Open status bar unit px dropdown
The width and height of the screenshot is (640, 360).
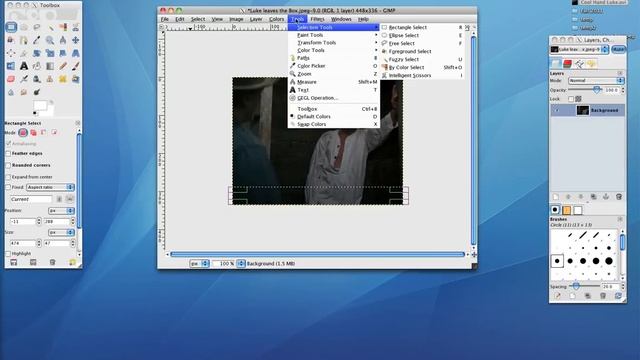click(x=200, y=264)
